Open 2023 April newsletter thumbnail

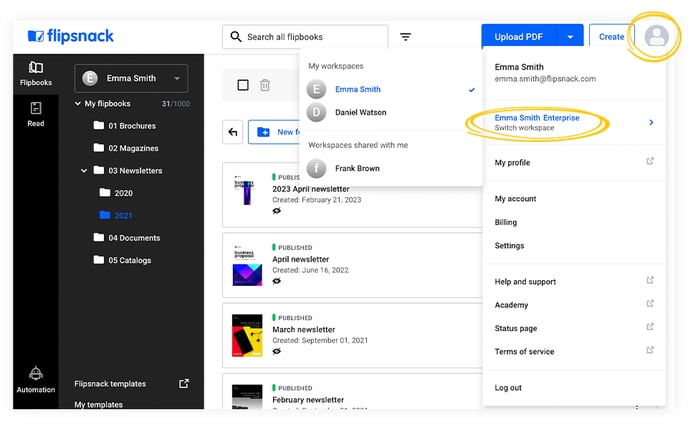[x=245, y=190]
